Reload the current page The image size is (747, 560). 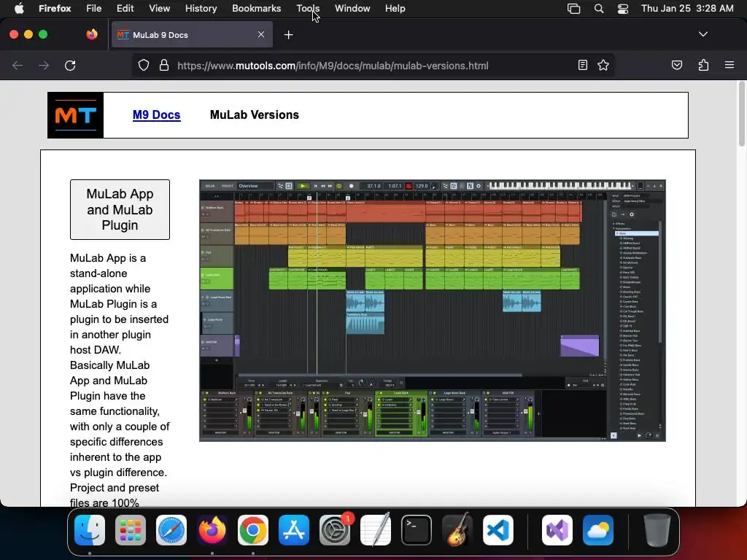(x=70, y=66)
